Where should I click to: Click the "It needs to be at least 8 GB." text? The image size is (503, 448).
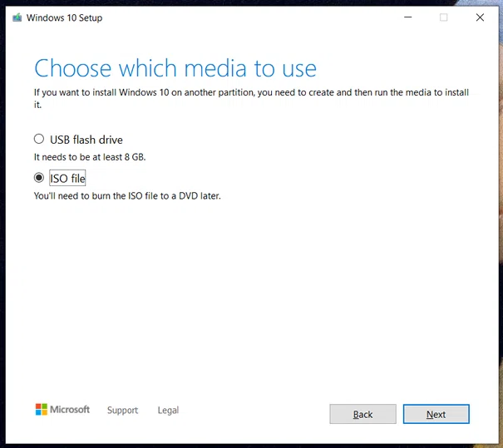[x=90, y=157]
